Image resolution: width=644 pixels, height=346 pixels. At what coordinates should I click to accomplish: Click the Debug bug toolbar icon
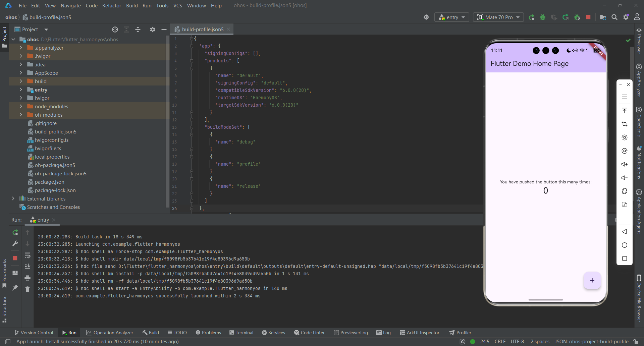543,17
